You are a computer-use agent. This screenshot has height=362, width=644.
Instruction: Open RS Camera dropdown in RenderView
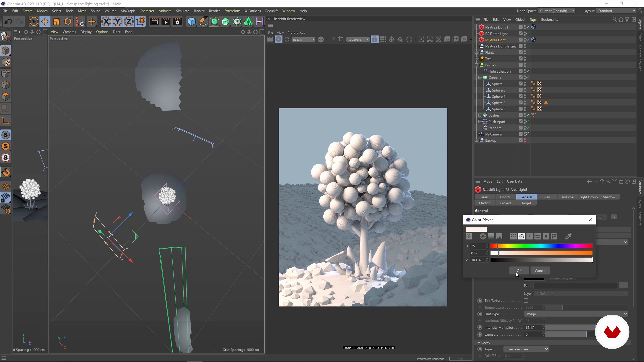(x=358, y=40)
